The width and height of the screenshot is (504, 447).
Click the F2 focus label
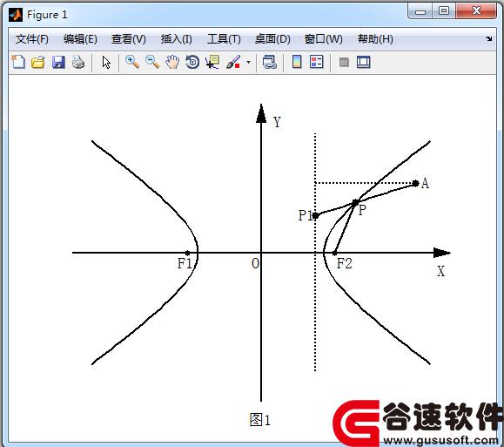tap(344, 263)
